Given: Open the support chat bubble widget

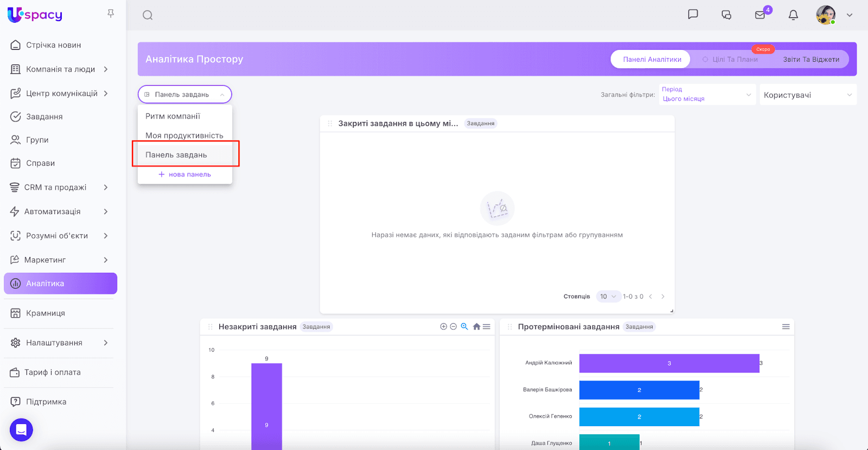Looking at the screenshot, I should (21, 430).
